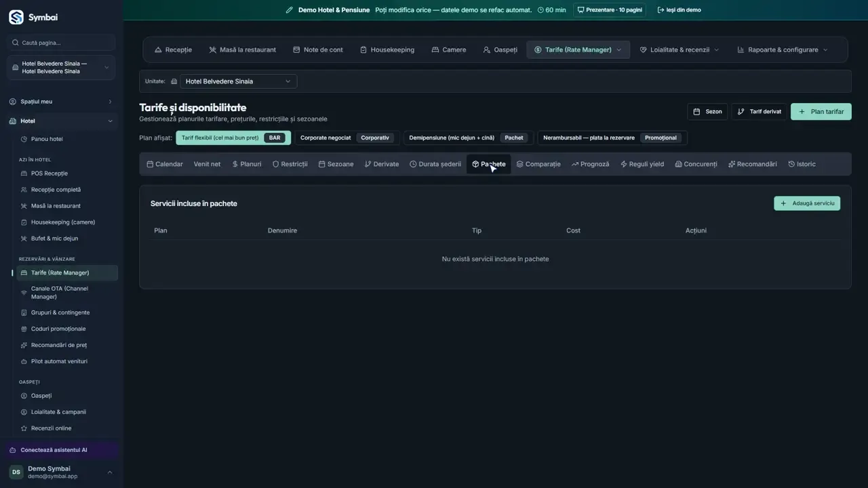Image resolution: width=868 pixels, height=488 pixels.
Task: Expand the Rapoarte & configurare menu
Action: 783,49
